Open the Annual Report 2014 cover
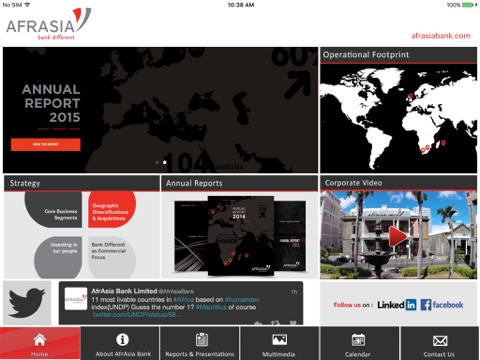The image size is (480, 360). pyautogui.click(x=241, y=236)
